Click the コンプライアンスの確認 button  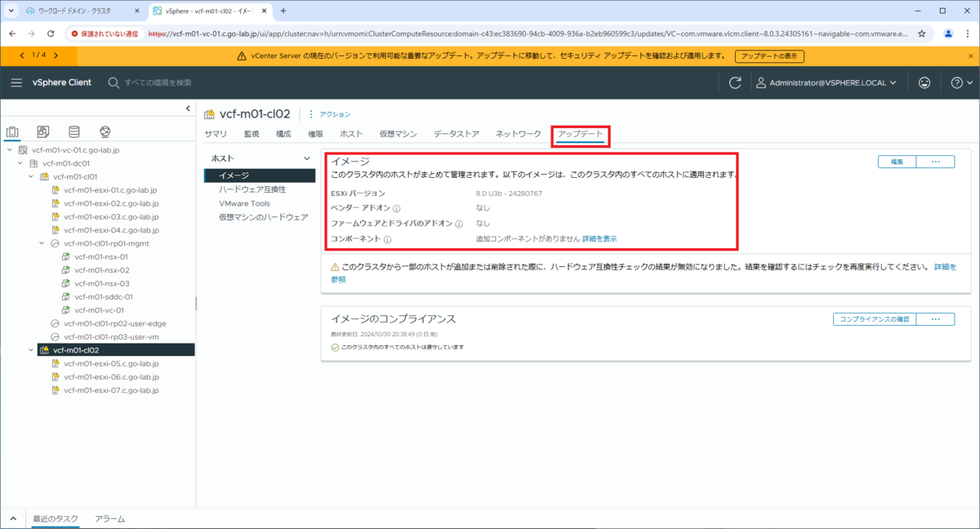pos(875,319)
